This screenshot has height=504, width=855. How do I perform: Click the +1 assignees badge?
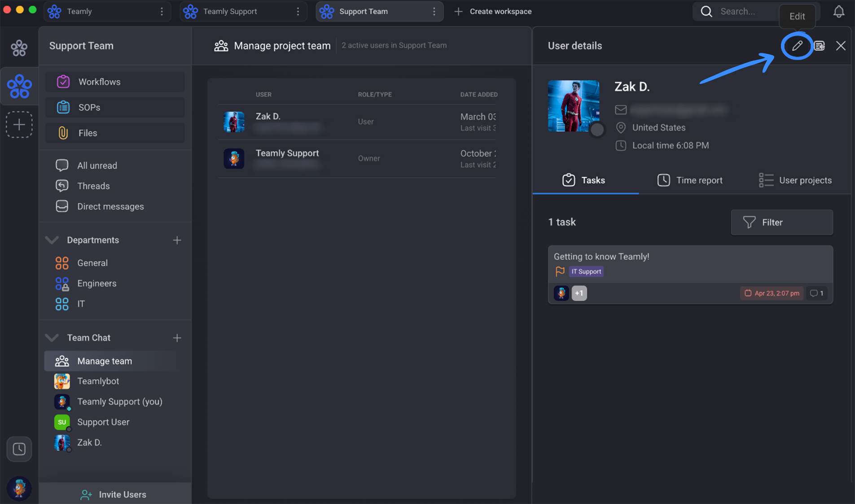coord(579,293)
